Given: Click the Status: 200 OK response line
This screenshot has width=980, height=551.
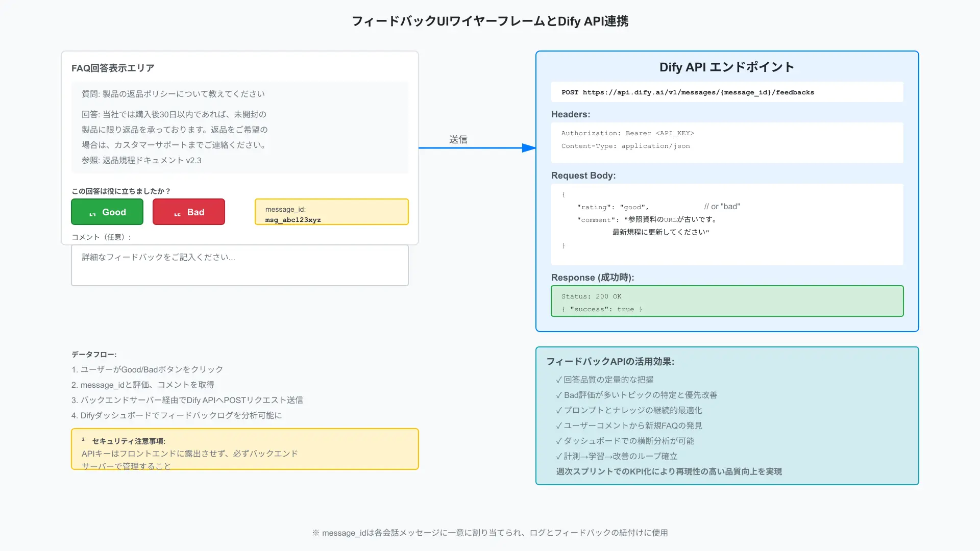Looking at the screenshot, I should click(591, 296).
